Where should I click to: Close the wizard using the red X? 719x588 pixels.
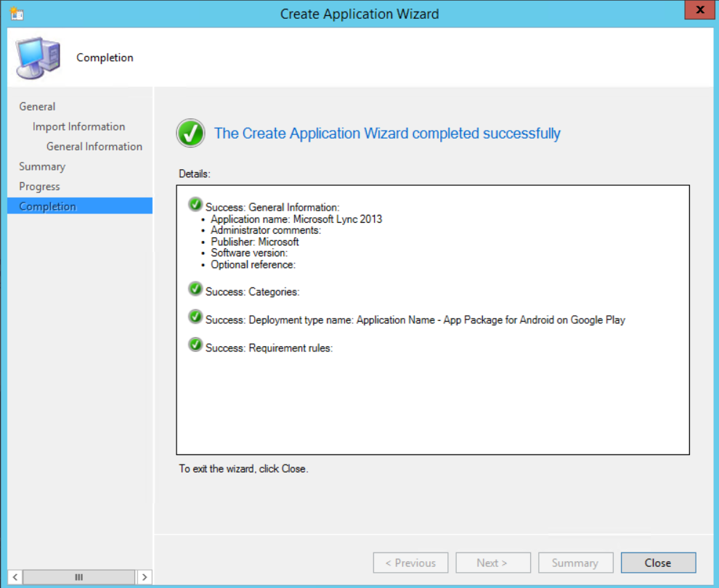(x=699, y=10)
